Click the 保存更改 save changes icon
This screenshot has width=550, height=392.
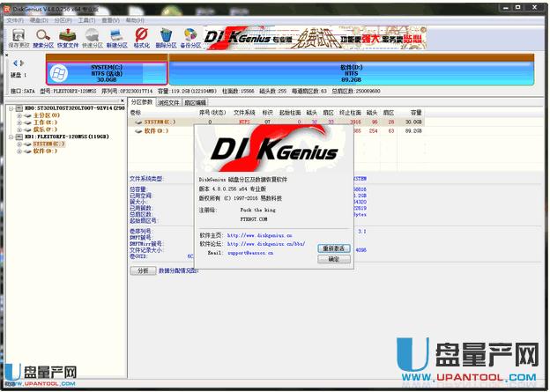click(18, 37)
